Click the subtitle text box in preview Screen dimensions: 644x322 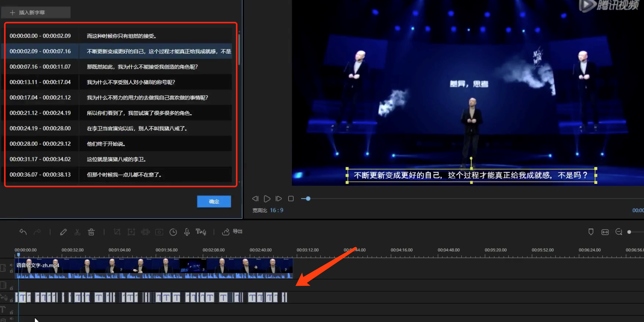471,175
